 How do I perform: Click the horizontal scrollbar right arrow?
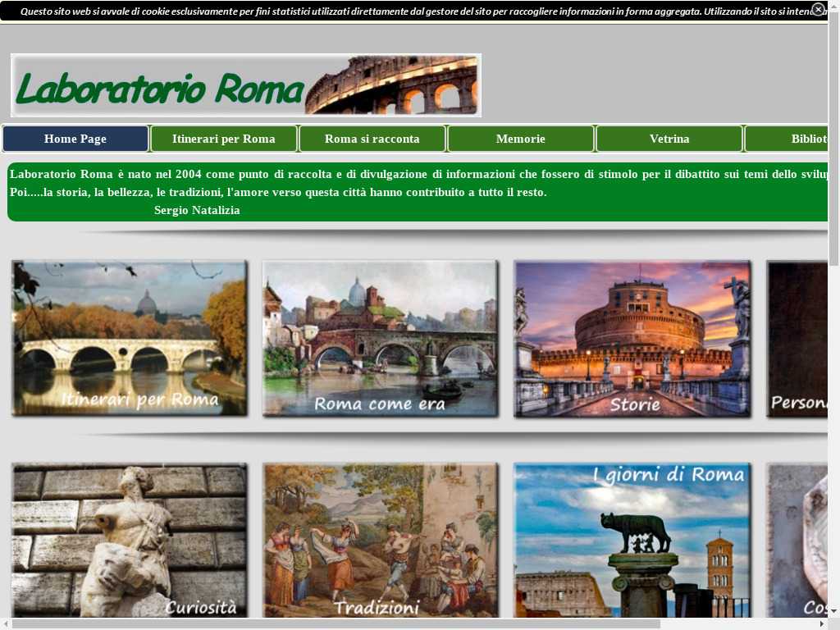coord(821,623)
